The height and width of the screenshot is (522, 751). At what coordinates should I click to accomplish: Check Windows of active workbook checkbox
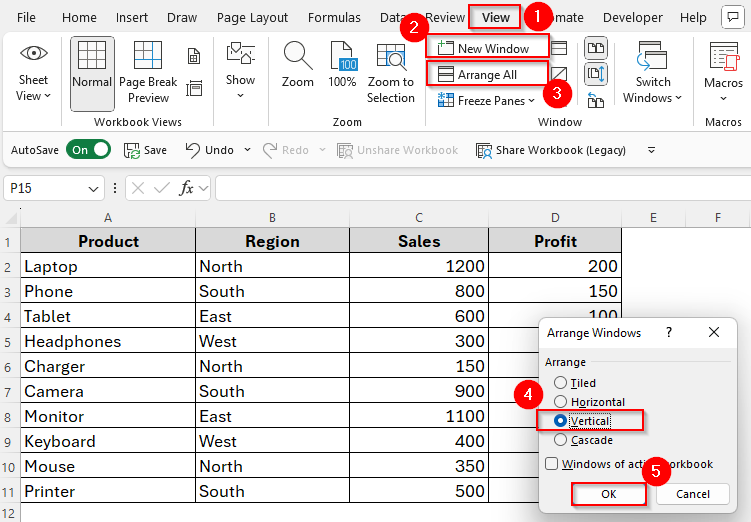tap(551, 464)
